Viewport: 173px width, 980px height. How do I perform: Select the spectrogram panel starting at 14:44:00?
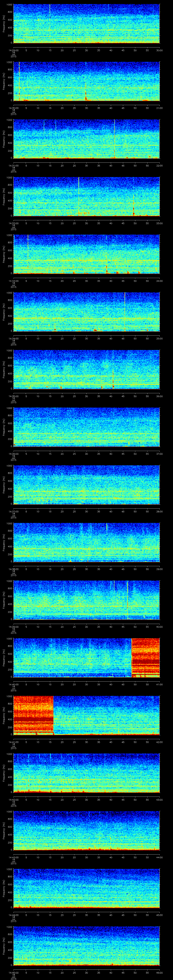tap(86, 888)
